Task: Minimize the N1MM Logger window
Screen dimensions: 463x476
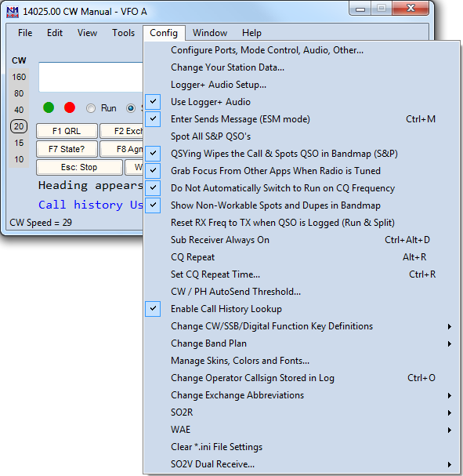Action: tap(360, 9)
